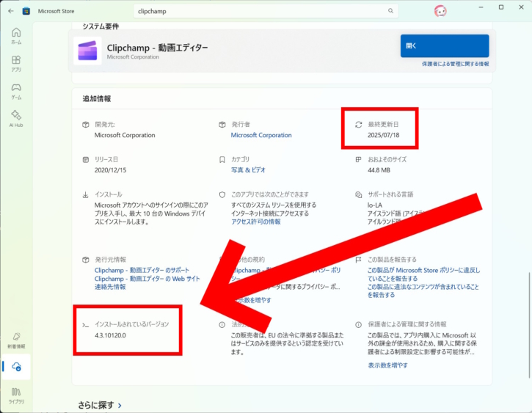This screenshot has width=532, height=413.
Task: Open the ホーム (Home) sidebar icon
Action: click(x=16, y=35)
